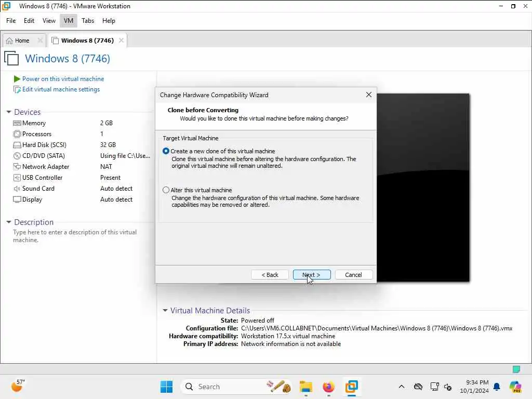Open the Copilot preview icon
532x399 pixels.
point(515,387)
